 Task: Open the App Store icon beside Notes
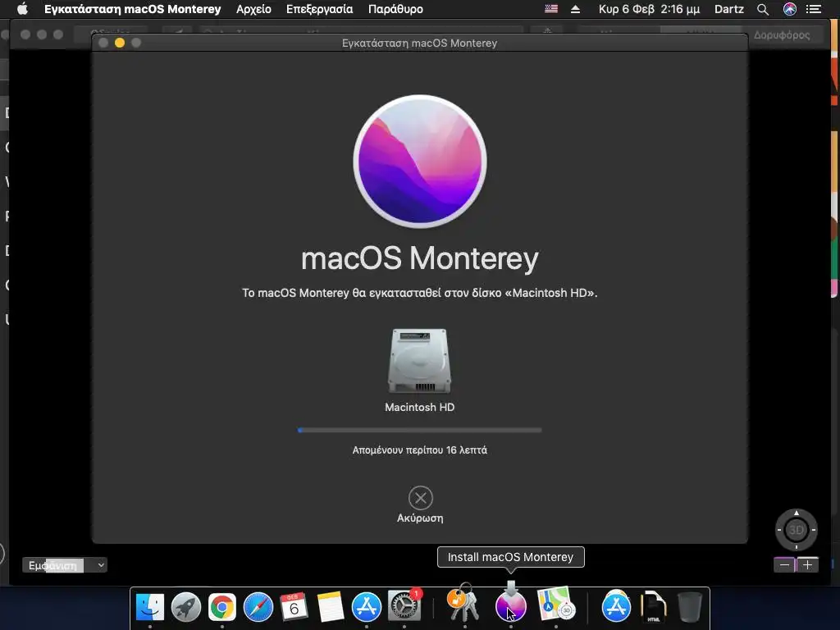click(x=367, y=606)
